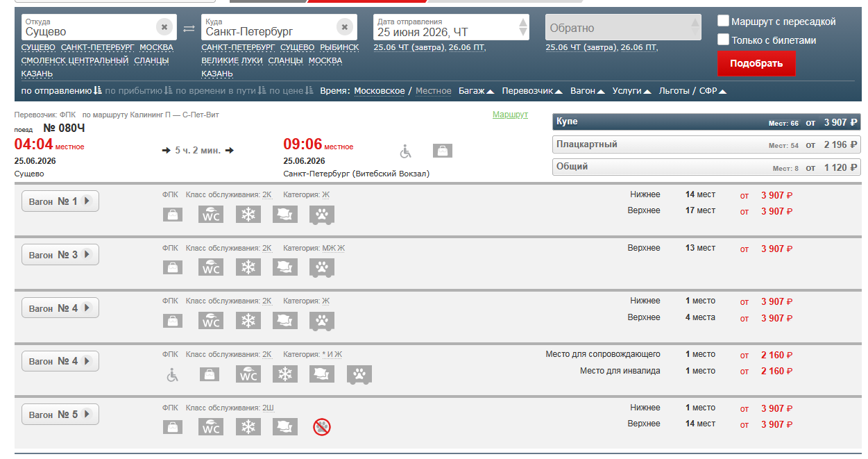Image resolution: width=868 pixels, height=459 pixels.
Task: Click the pets paw icon in Вагон № 4 И Ж row
Action: click(359, 374)
